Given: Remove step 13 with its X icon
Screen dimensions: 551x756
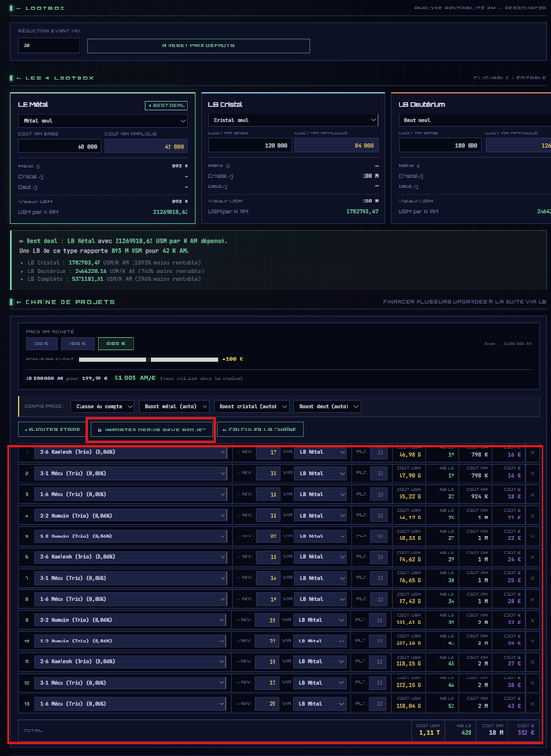Looking at the screenshot, I should point(532,704).
